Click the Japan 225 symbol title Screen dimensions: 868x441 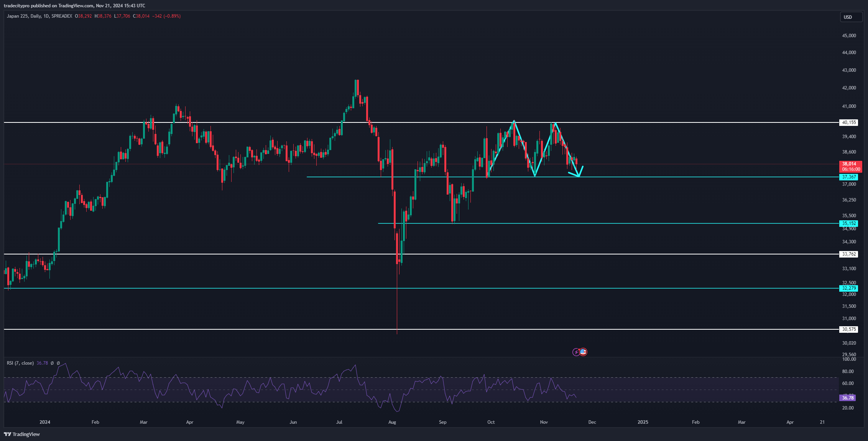tap(17, 16)
